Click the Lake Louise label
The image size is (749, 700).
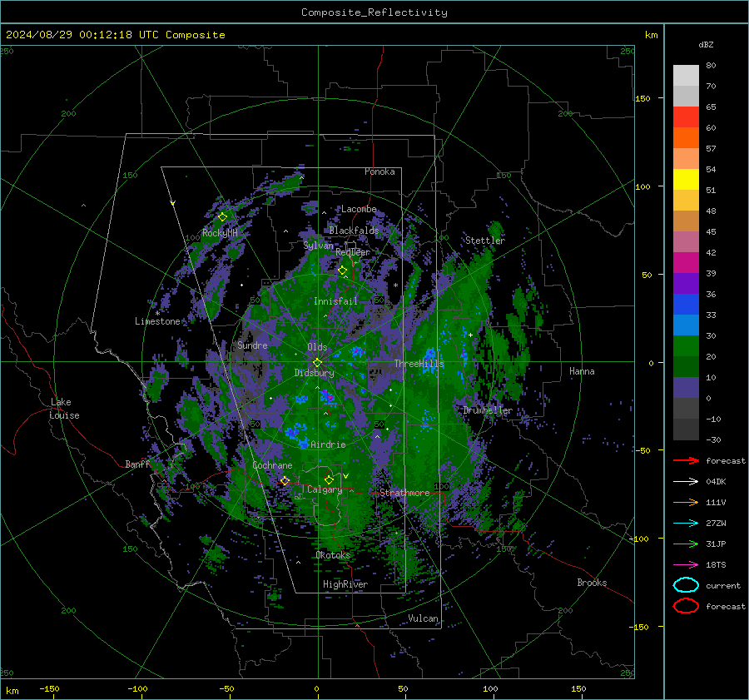point(65,409)
